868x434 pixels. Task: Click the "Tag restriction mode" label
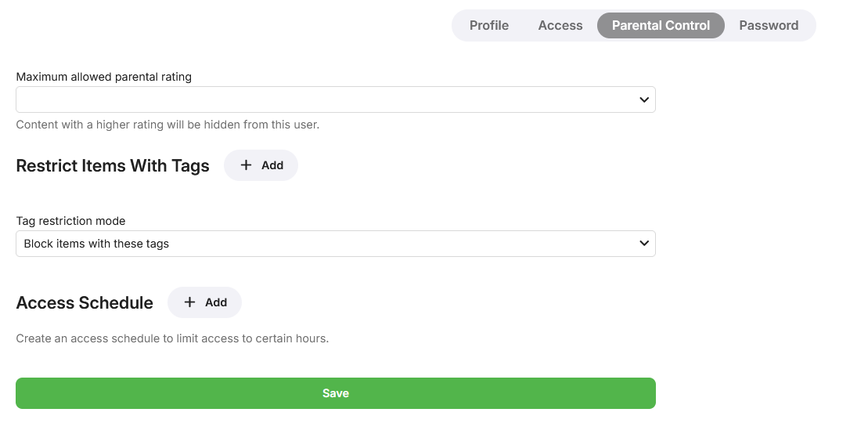(70, 221)
